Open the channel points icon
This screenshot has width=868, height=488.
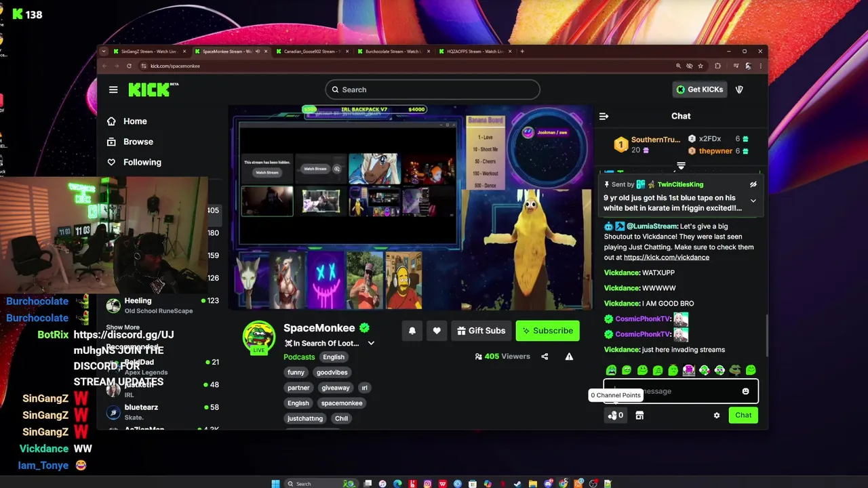[616, 415]
